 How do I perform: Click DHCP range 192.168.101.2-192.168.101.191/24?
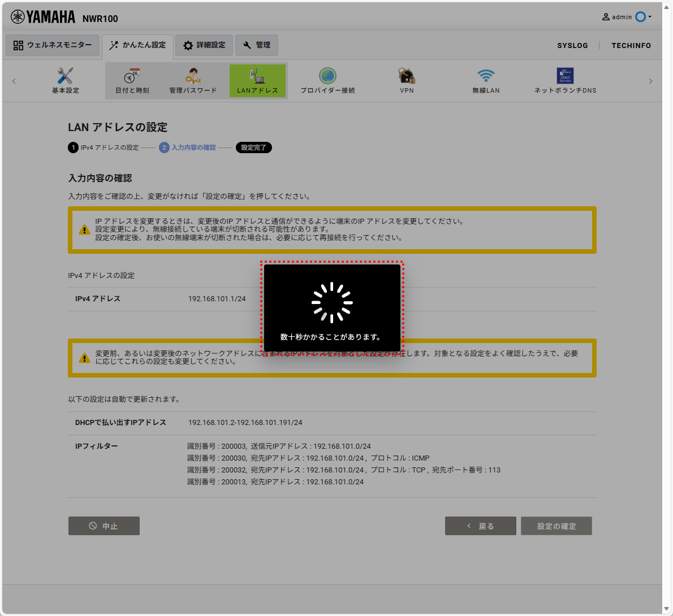(245, 423)
